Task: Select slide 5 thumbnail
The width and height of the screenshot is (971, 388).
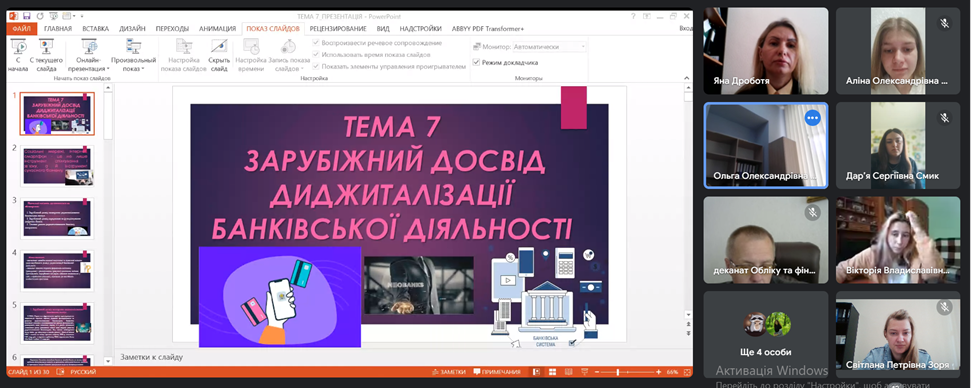Action: click(57, 323)
